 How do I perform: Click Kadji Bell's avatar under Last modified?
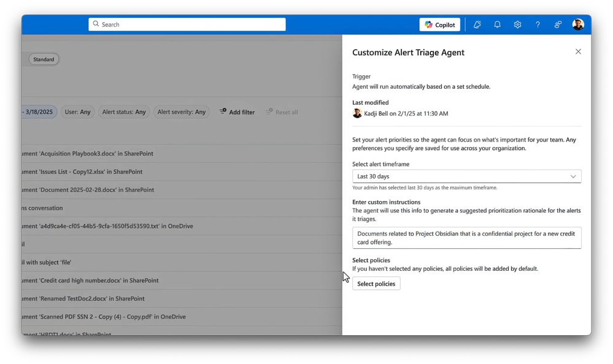(x=357, y=113)
